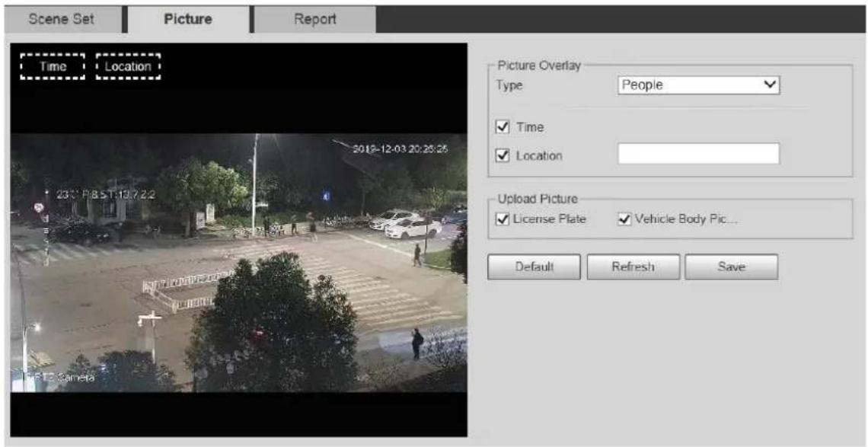The width and height of the screenshot is (868, 447).
Task: Open the Type dropdown showing People
Action: coord(697,85)
